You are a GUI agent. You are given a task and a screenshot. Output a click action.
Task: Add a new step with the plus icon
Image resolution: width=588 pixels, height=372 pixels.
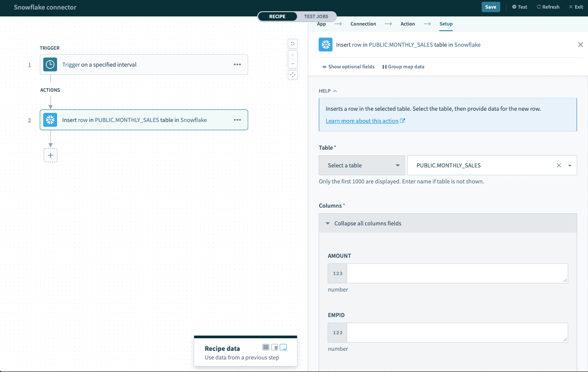[x=51, y=155]
